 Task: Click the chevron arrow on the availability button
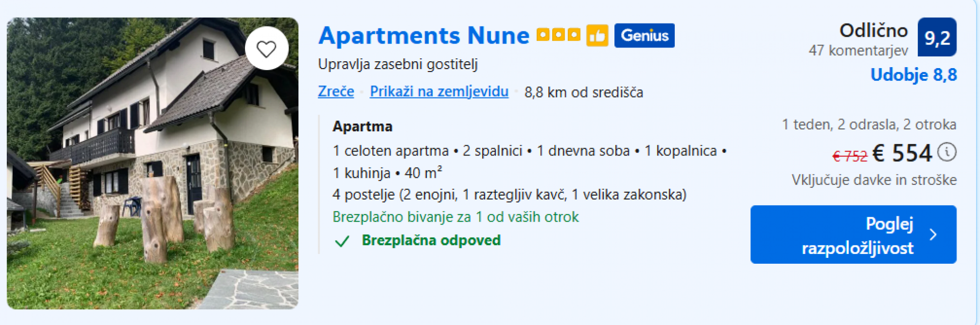point(933,235)
